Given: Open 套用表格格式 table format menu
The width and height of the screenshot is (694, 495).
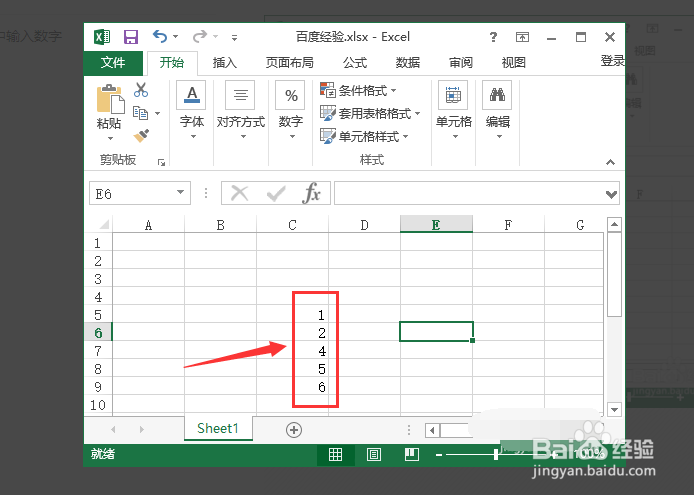Looking at the screenshot, I should coord(370,113).
